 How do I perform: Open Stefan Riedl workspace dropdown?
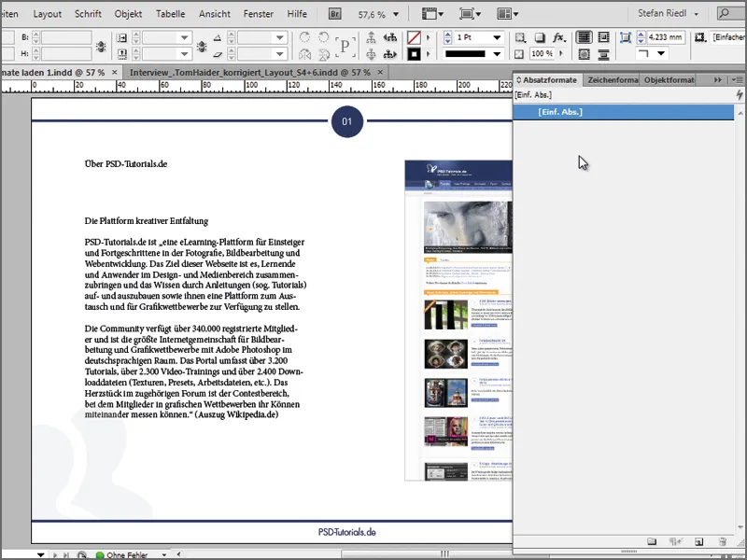click(697, 14)
